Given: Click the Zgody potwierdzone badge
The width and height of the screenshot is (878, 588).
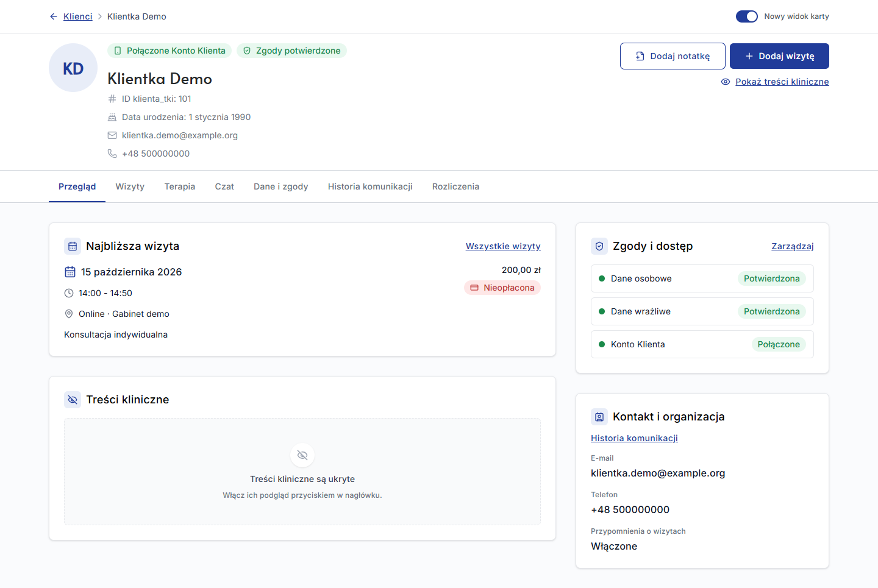Looking at the screenshot, I should [291, 51].
